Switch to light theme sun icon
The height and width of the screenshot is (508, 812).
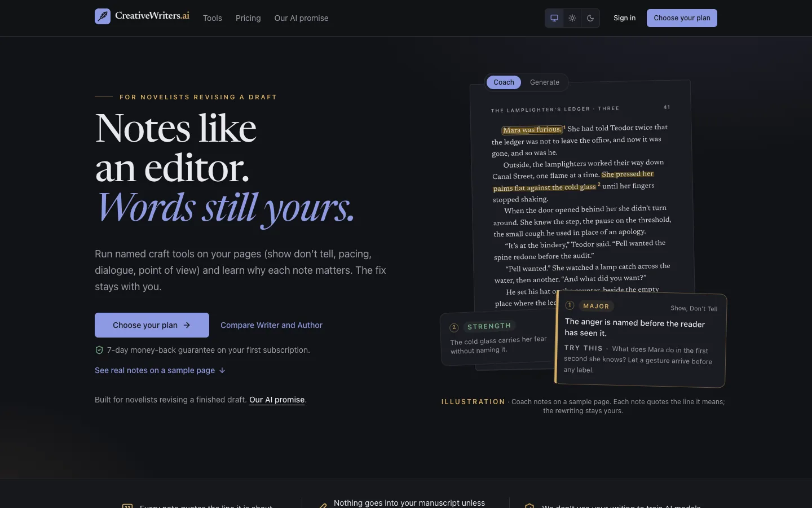(572, 18)
